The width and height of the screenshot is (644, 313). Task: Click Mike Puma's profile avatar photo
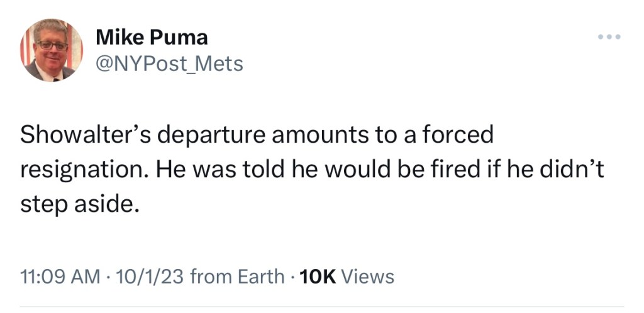tap(52, 50)
